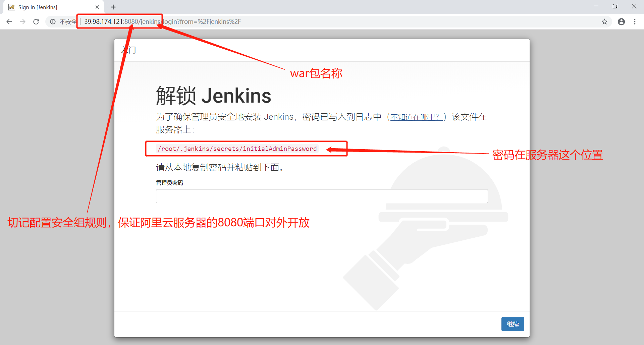The image size is (644, 345).
Task: Reload the Jenkins page
Action: (36, 22)
